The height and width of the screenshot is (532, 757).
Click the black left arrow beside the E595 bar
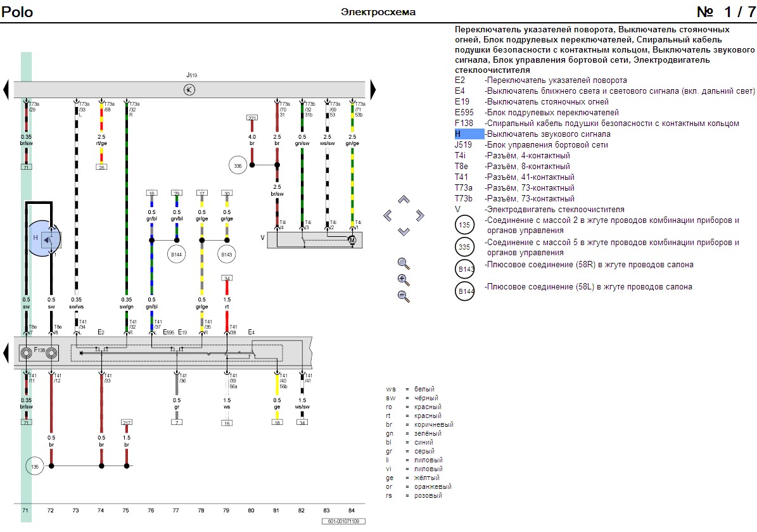pos(6,352)
